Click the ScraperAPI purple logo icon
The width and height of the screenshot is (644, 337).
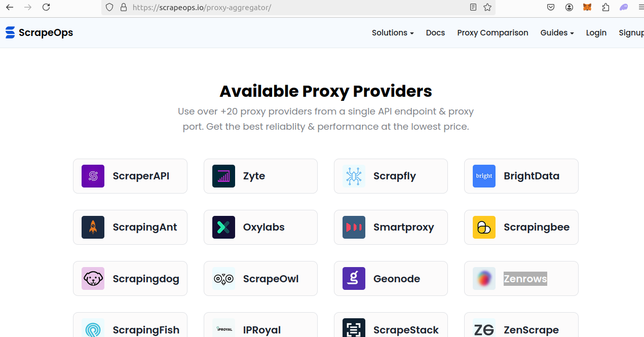[93, 176]
